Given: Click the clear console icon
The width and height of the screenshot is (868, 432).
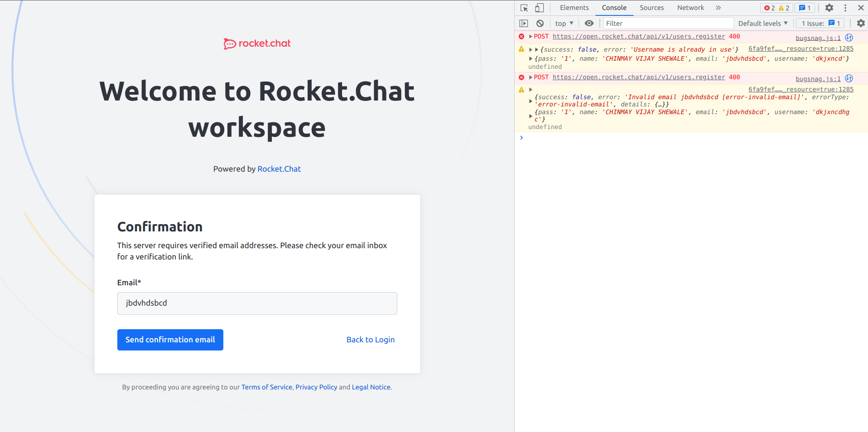Looking at the screenshot, I should tap(540, 23).
